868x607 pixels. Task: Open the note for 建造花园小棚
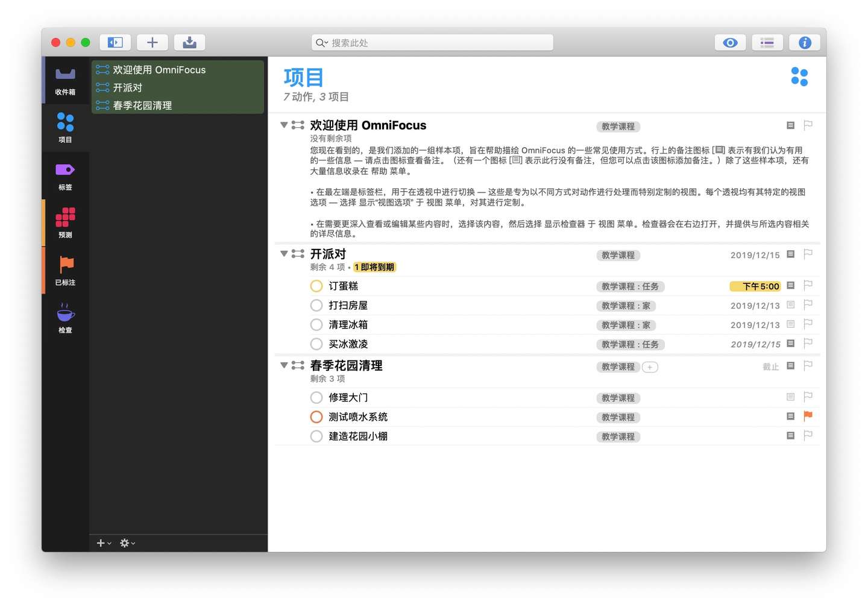790,436
